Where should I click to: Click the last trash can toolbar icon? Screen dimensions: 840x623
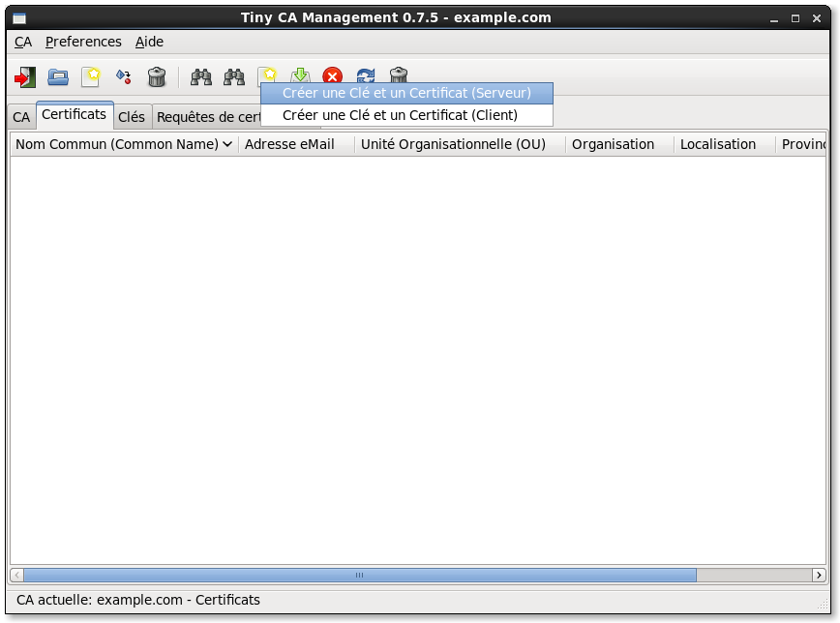pyautogui.click(x=398, y=76)
